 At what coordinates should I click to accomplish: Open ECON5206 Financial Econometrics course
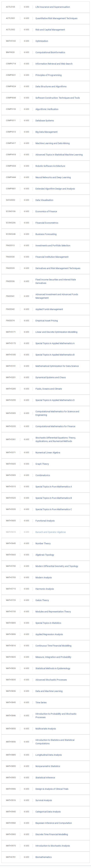[45, 223]
